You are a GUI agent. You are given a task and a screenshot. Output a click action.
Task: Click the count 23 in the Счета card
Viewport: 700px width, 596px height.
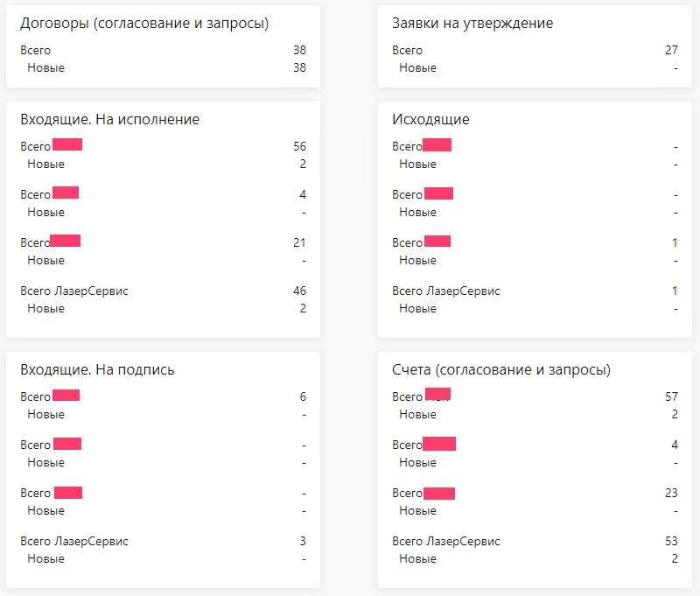coord(671,493)
